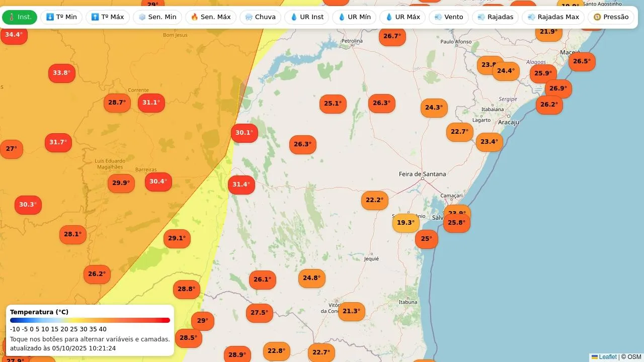Select UR Mín humidity button
The height and width of the screenshot is (362, 644).
coord(354,17)
